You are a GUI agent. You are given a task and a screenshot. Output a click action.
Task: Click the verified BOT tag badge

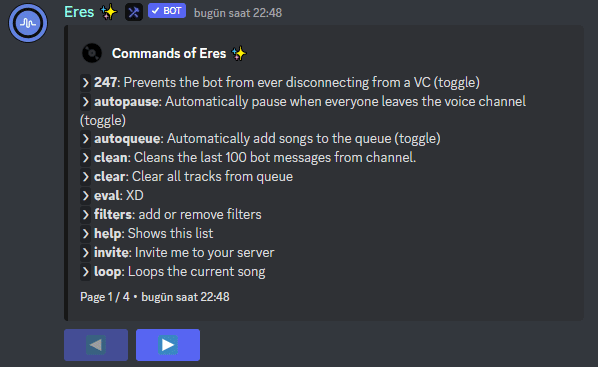[x=167, y=11]
